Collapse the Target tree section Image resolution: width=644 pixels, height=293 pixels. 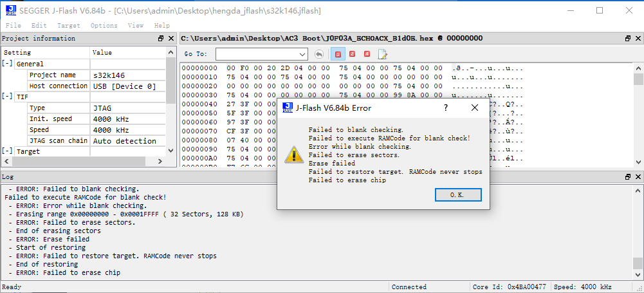pyautogui.click(x=7, y=151)
